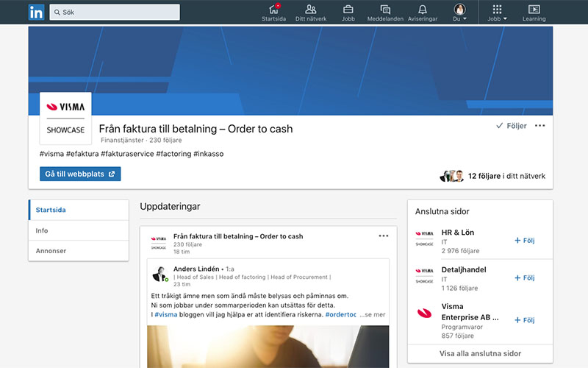588x368 pixels.
Task: Click Anders Lindén's profile photo
Action: click(160, 274)
